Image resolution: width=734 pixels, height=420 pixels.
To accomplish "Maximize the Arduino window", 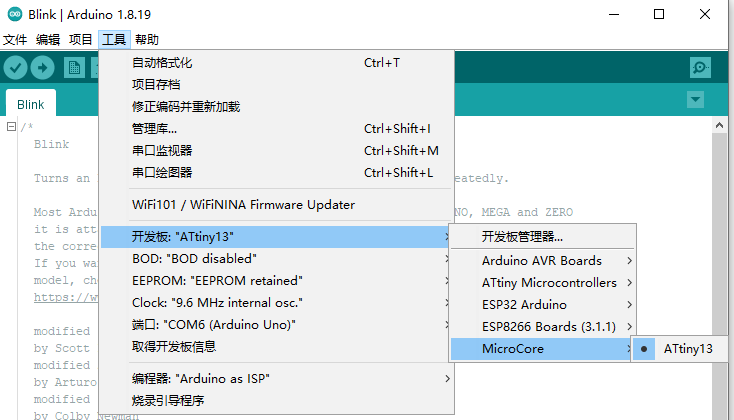I will [x=659, y=15].
